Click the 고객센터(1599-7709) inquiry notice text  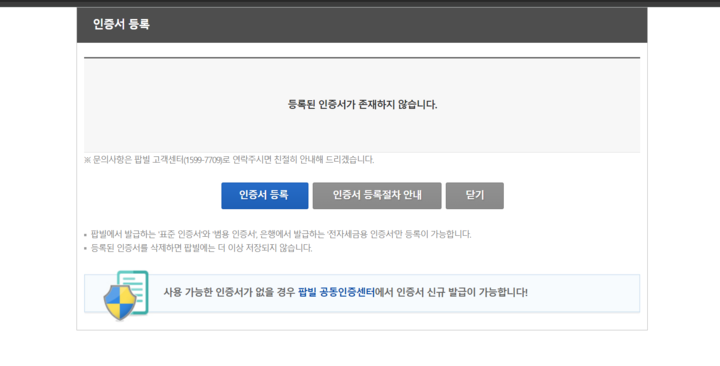pyautogui.click(x=229, y=160)
